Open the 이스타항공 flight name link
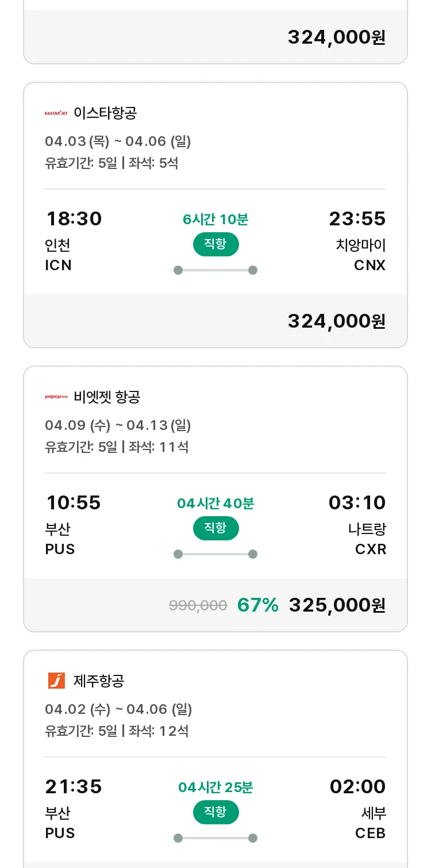 (x=105, y=113)
